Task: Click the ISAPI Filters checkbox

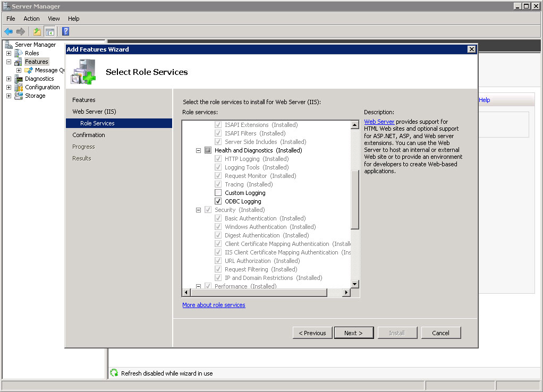Action: pos(218,133)
